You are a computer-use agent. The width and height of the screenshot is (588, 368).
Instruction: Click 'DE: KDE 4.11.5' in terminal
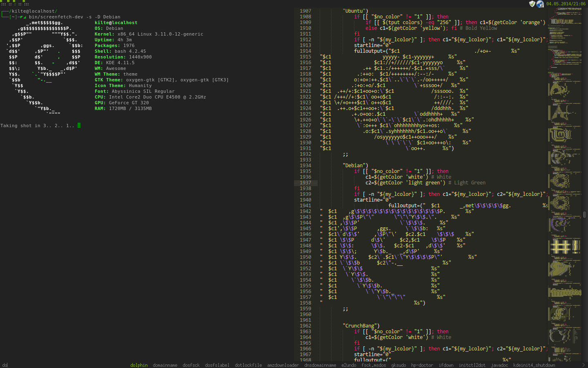114,63
